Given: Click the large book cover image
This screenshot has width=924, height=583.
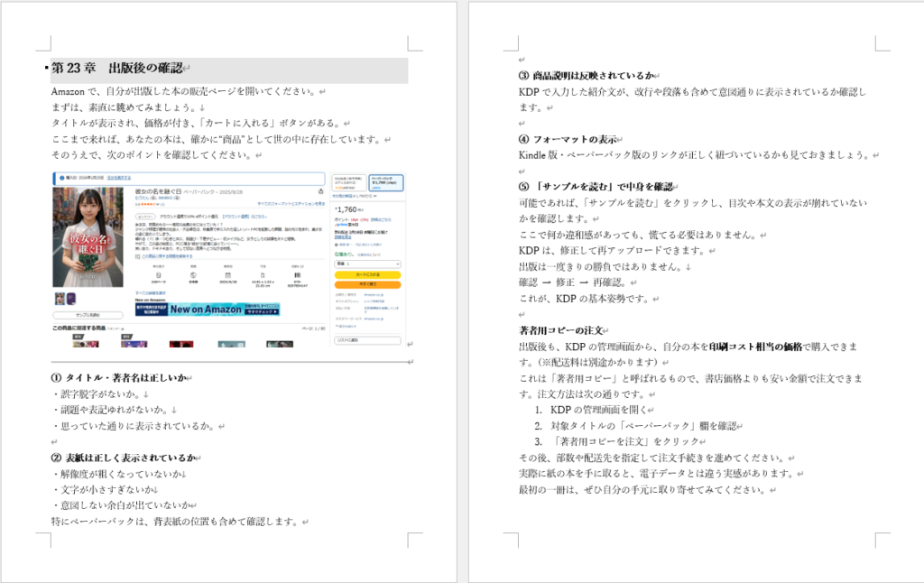Looking at the screenshot, I should point(88,236).
